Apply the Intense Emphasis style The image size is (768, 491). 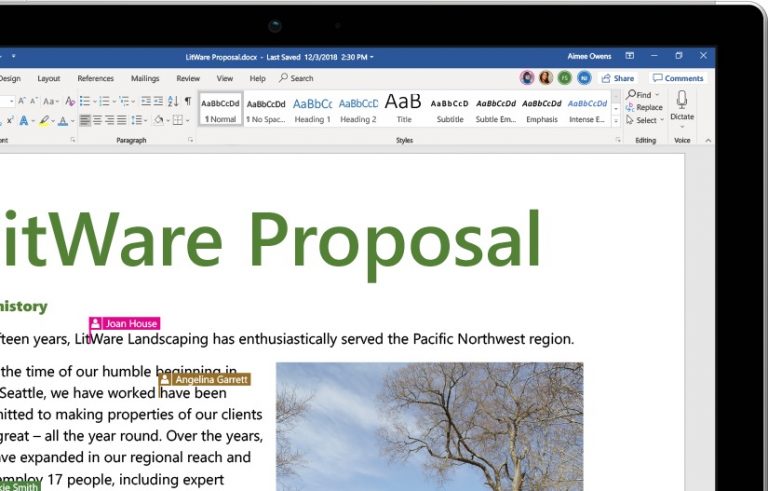[587, 110]
